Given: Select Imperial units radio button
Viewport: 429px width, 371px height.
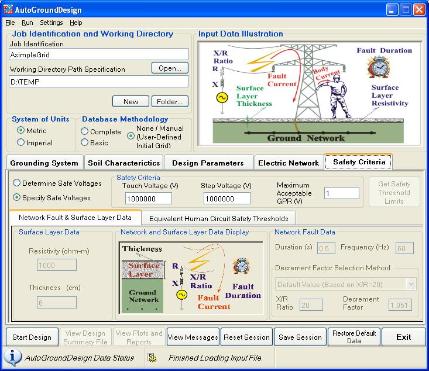Looking at the screenshot, I should pos(21,142).
